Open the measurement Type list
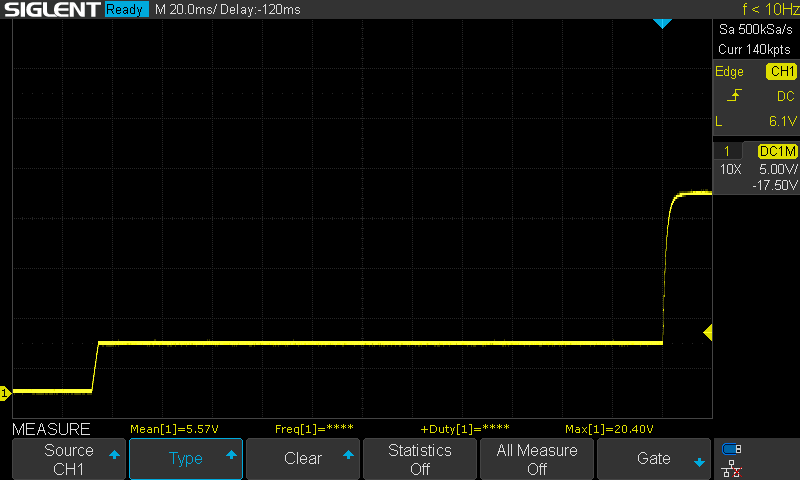 [x=186, y=459]
